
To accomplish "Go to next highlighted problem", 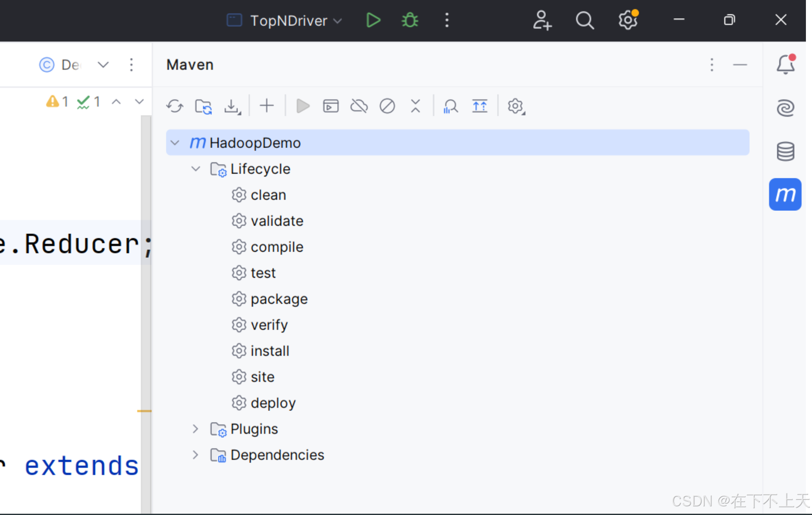I will (x=139, y=102).
